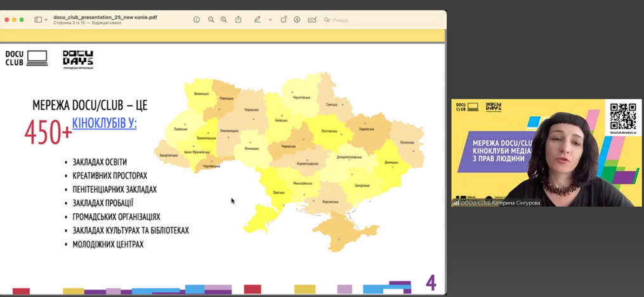Toggle the Preview sidebar view button
This screenshot has width=644, height=297.
(x=38, y=20)
